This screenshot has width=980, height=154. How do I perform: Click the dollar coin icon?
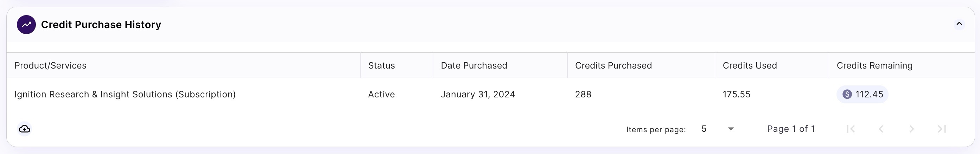[847, 94]
